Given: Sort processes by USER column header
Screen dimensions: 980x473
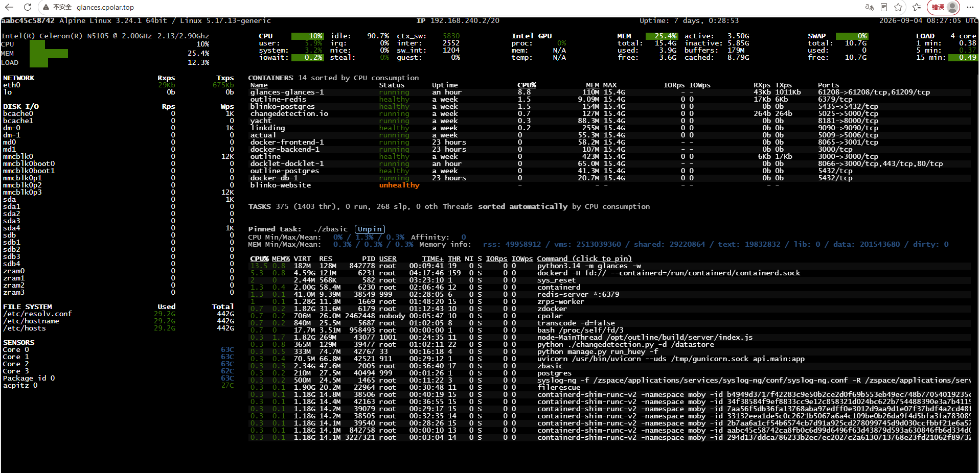Looking at the screenshot, I should [388, 259].
